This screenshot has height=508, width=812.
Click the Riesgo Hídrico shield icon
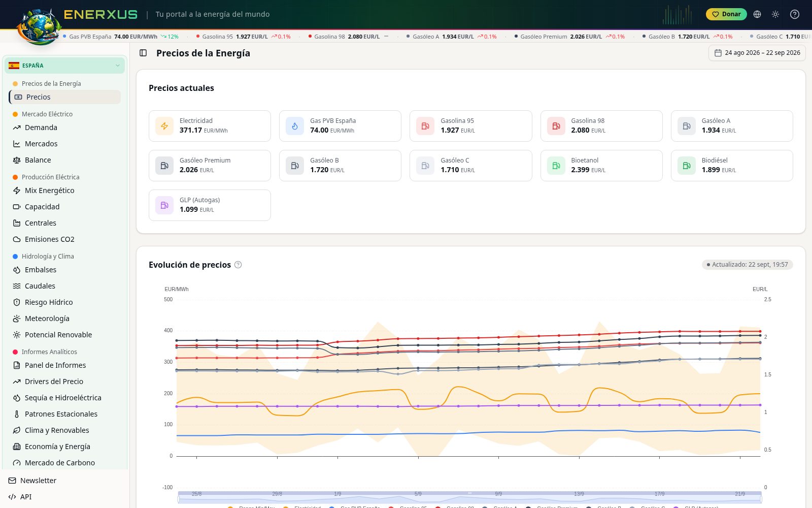(x=17, y=302)
